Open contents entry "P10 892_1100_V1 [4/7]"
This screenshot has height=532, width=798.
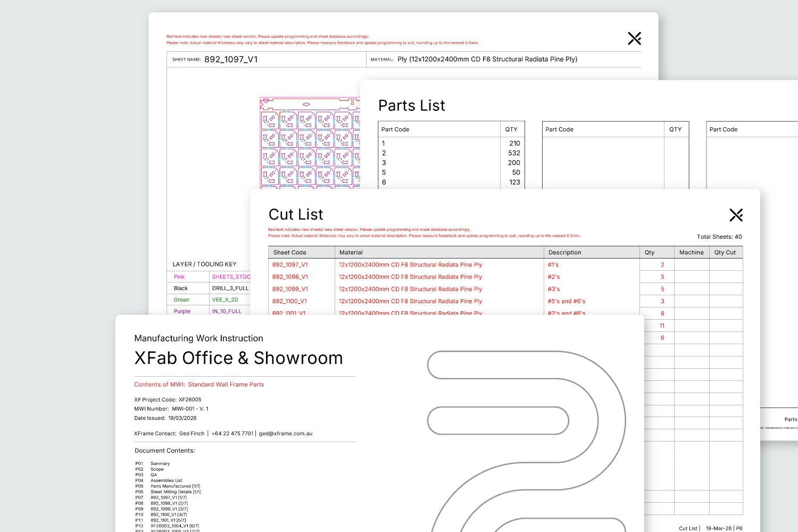[161, 514]
